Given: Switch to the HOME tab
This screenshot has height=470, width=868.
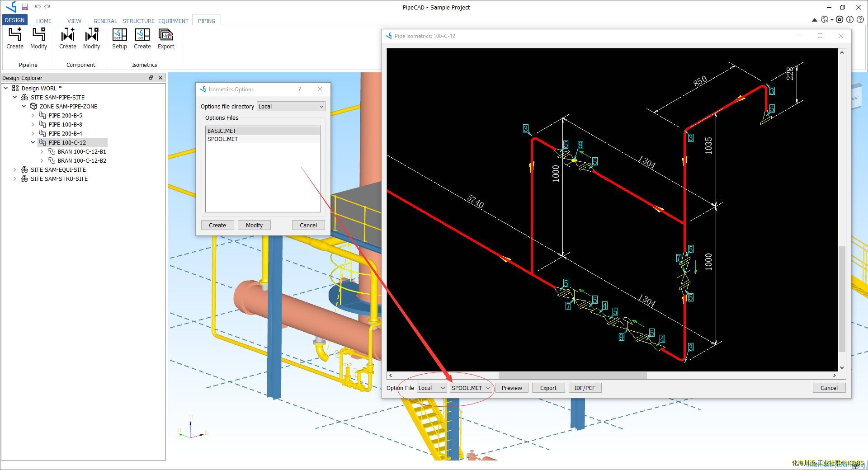Looking at the screenshot, I should pyautogui.click(x=44, y=21).
